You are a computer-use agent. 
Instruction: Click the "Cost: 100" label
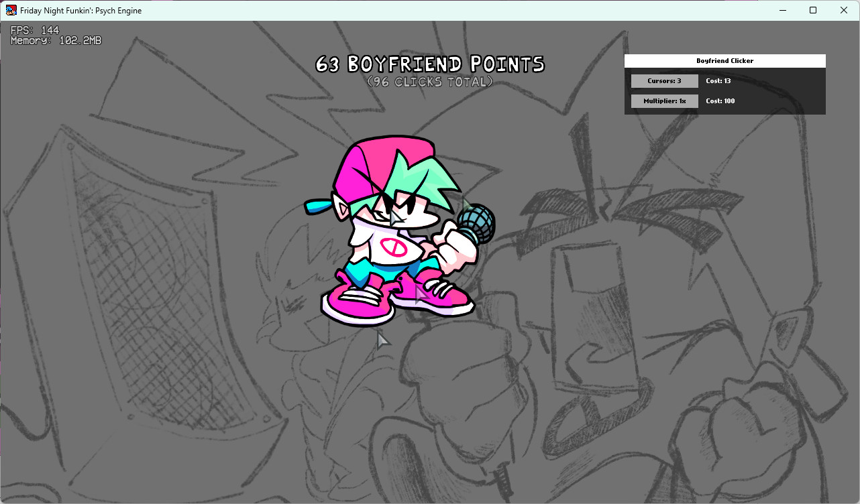point(720,101)
